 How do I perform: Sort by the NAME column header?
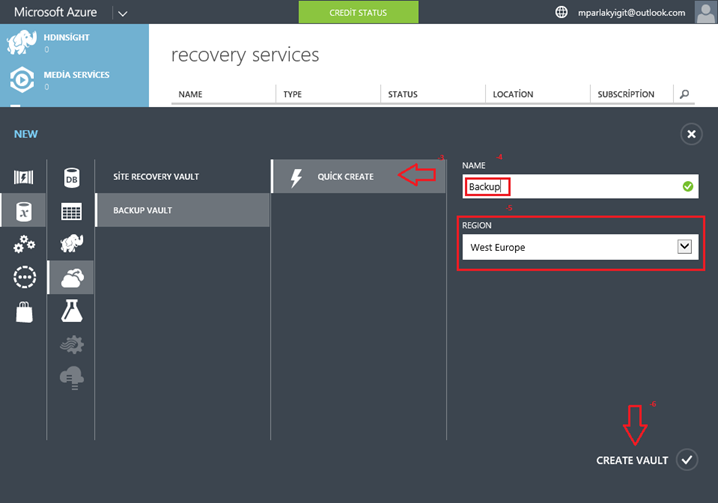click(x=190, y=94)
